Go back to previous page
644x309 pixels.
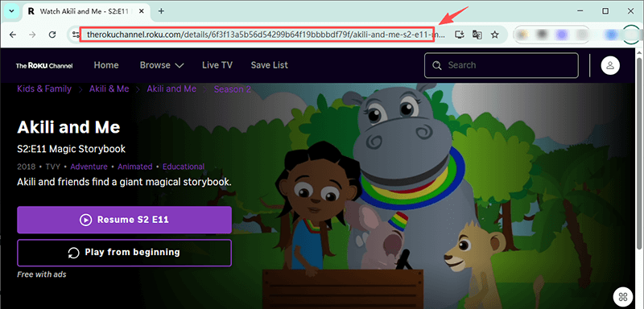click(12, 35)
